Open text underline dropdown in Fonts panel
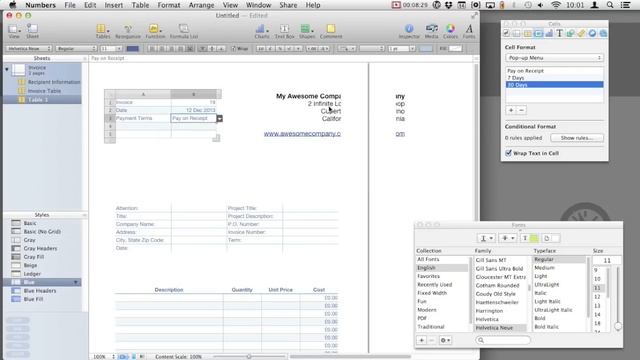This screenshot has width=640, height=360. pos(486,238)
